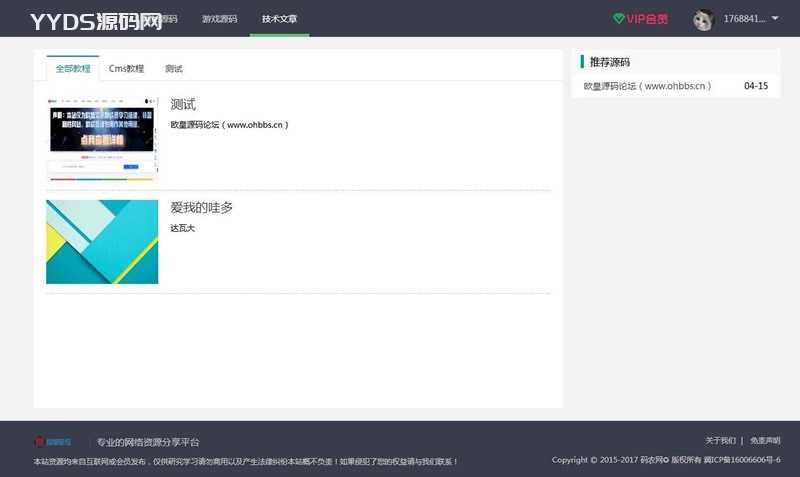
Task: Switch to the Cms教程 tab
Action: [x=126, y=69]
